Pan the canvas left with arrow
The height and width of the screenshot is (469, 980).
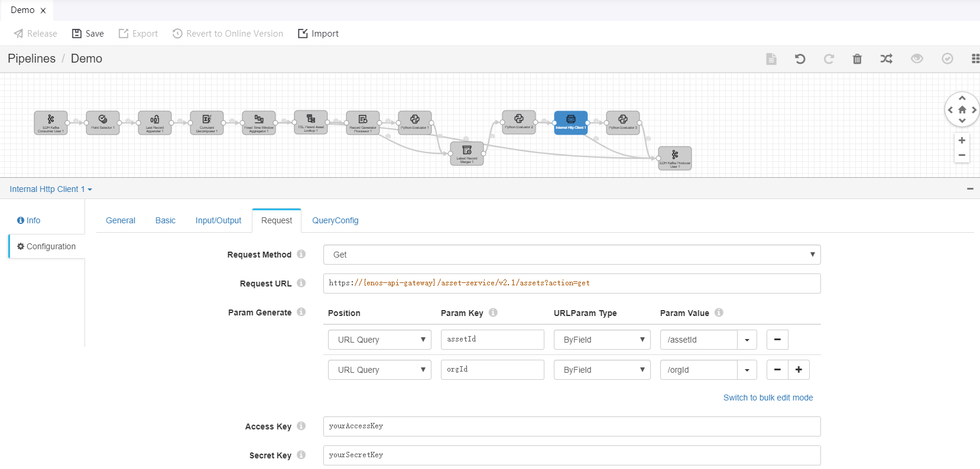(950, 110)
